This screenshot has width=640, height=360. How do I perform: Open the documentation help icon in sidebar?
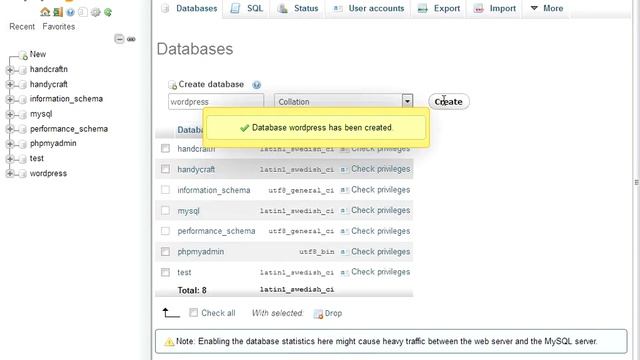tap(70, 12)
